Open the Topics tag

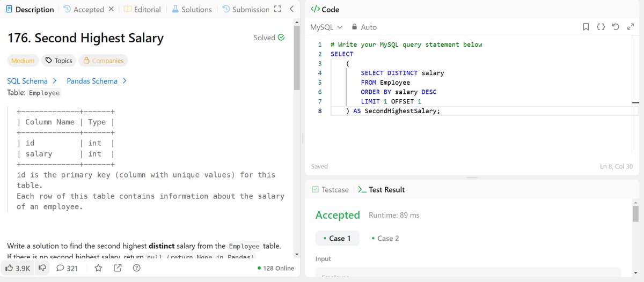click(x=58, y=61)
